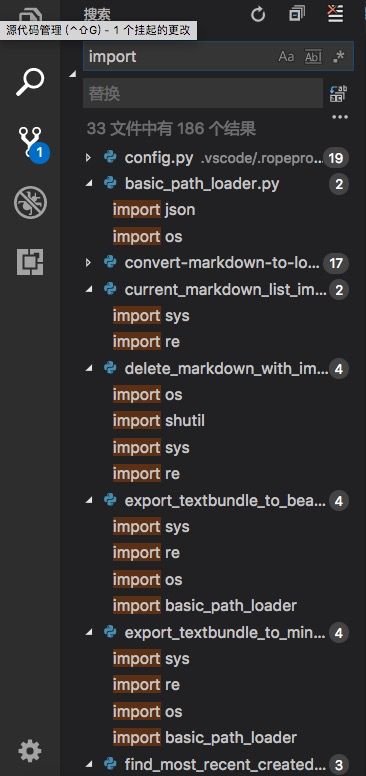The image size is (366, 776).
Task: Toggle Match Case option
Action: pyautogui.click(x=286, y=57)
